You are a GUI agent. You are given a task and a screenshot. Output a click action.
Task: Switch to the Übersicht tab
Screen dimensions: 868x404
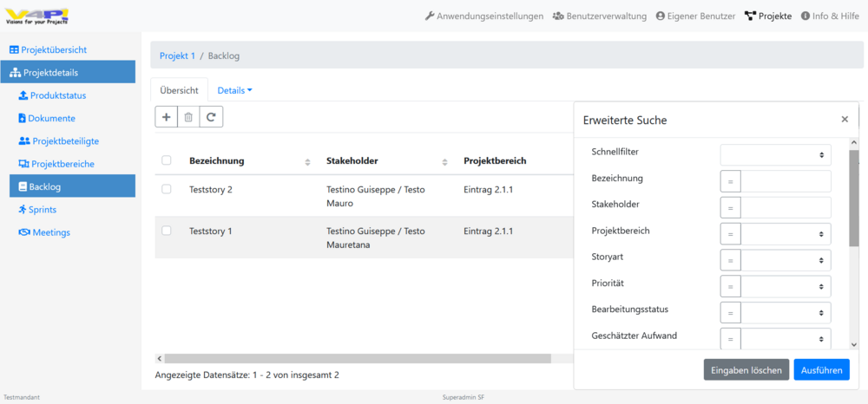tap(179, 90)
